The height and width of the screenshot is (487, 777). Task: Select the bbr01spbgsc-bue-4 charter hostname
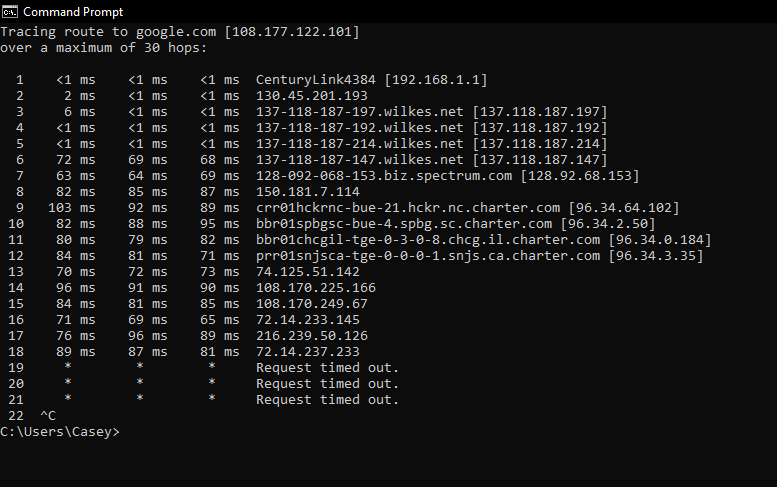point(404,224)
